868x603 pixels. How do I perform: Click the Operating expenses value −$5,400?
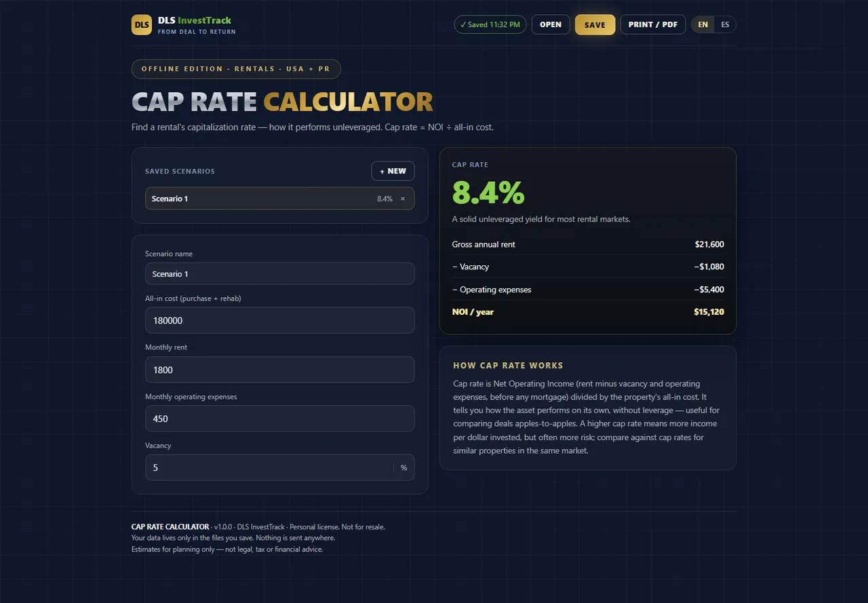pos(709,290)
